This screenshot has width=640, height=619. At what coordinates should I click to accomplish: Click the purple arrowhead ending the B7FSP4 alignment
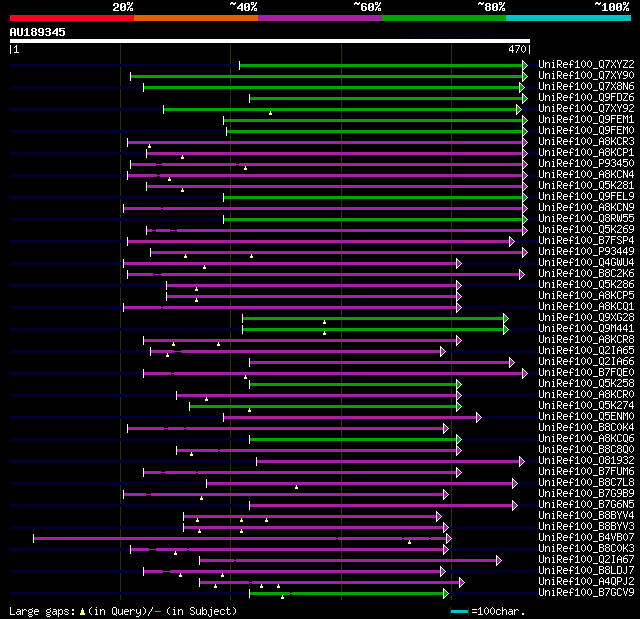(x=512, y=242)
